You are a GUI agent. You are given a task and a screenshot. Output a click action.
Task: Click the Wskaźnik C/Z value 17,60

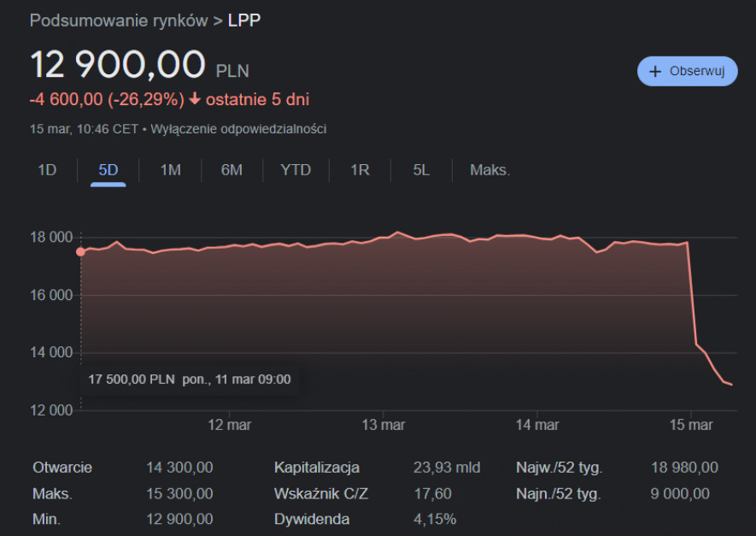(x=433, y=493)
